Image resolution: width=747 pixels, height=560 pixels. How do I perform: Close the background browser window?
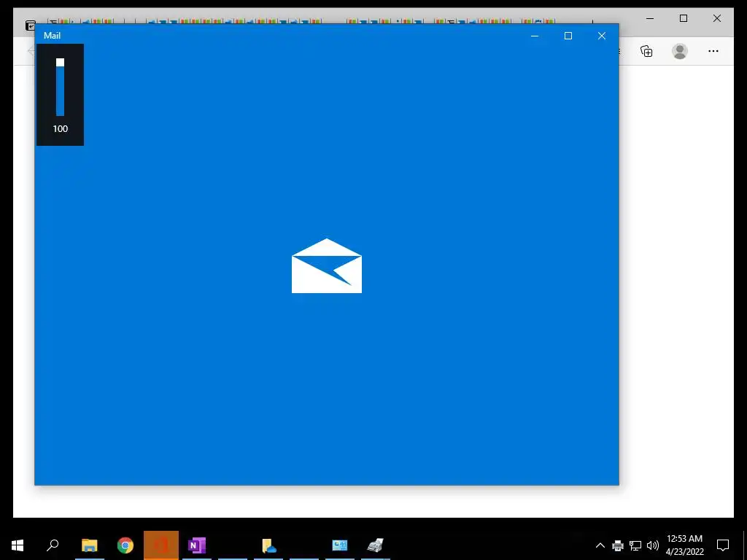tap(717, 18)
